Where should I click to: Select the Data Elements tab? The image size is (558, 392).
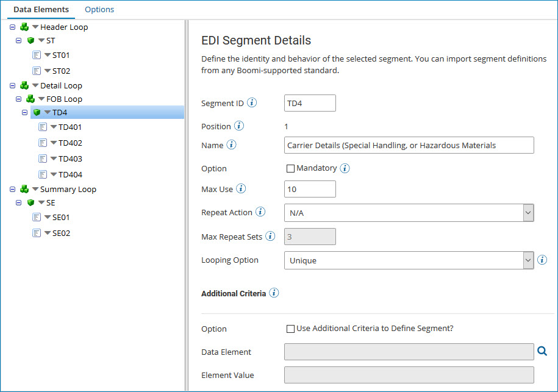(x=41, y=10)
